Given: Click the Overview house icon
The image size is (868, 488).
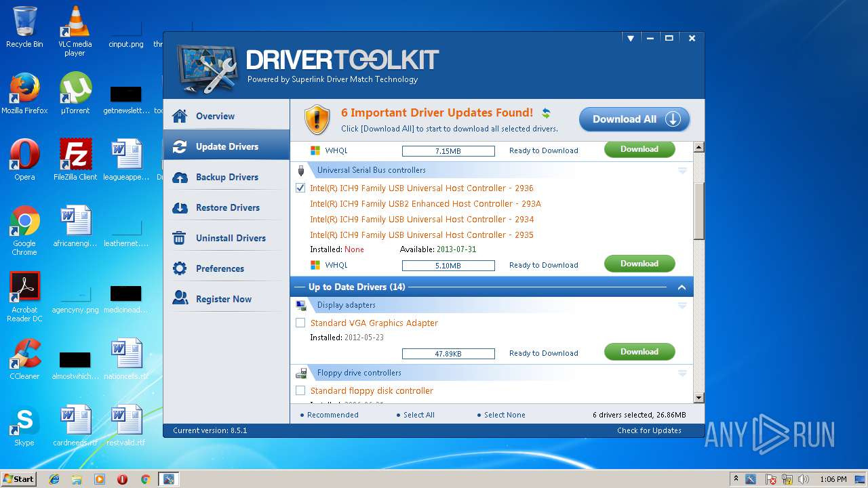Looking at the screenshot, I should coord(180,116).
